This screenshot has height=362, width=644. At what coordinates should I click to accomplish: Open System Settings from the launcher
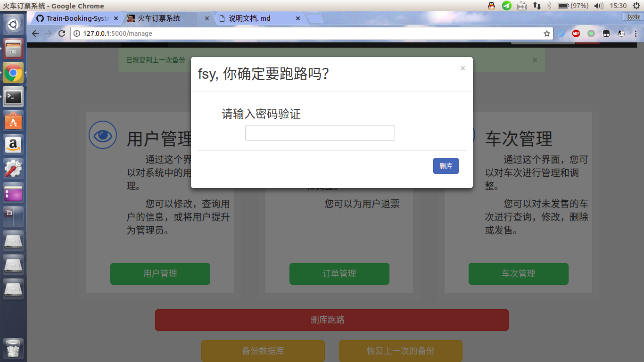13,169
